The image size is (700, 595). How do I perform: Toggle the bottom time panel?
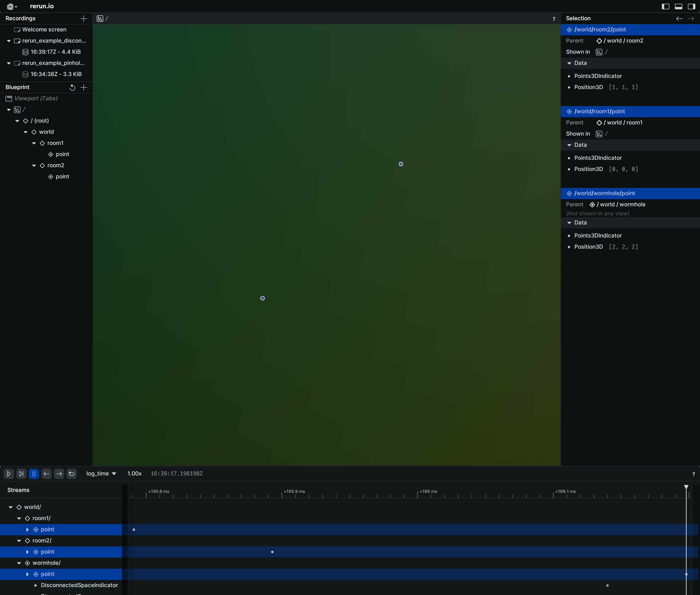pos(678,7)
